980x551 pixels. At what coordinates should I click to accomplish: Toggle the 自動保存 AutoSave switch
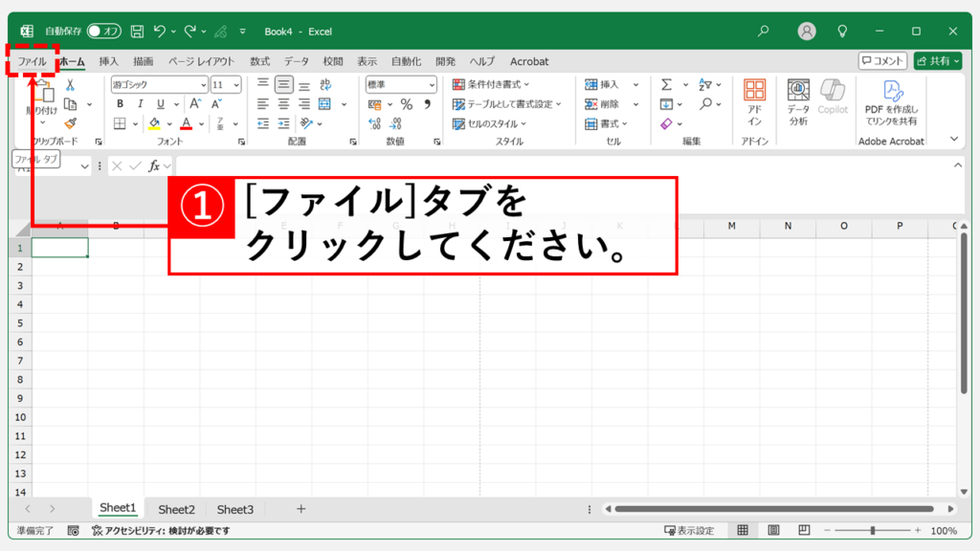[103, 32]
